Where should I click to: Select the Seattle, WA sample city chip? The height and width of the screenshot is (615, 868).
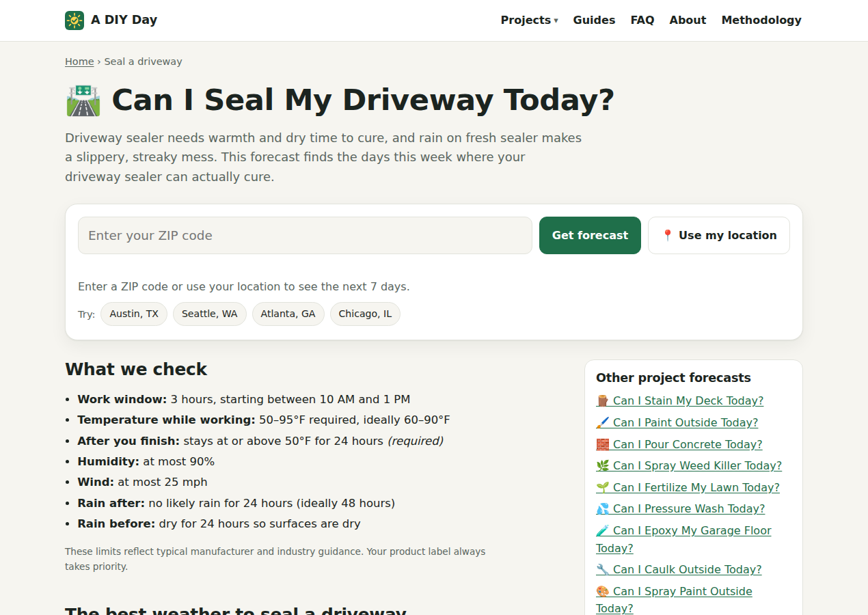(x=210, y=314)
